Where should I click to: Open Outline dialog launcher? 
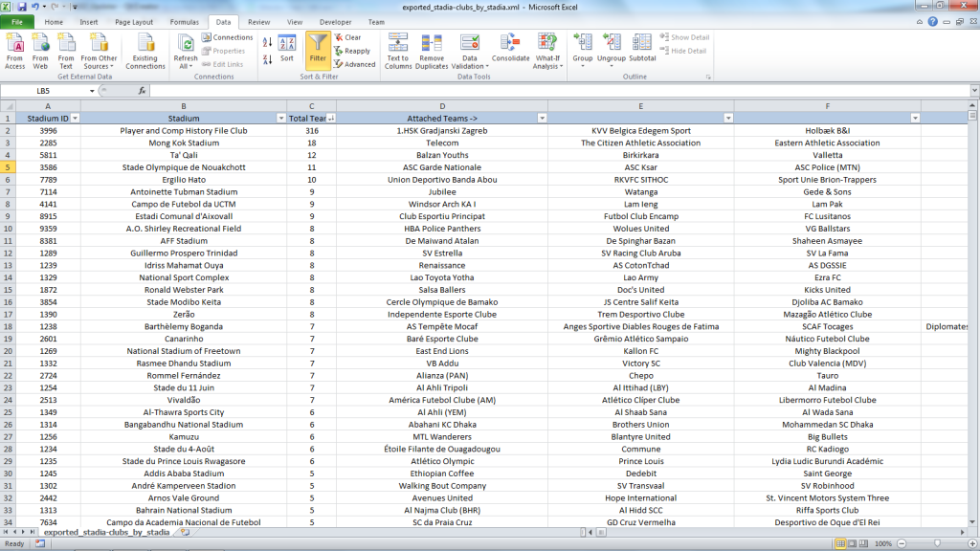[708, 77]
